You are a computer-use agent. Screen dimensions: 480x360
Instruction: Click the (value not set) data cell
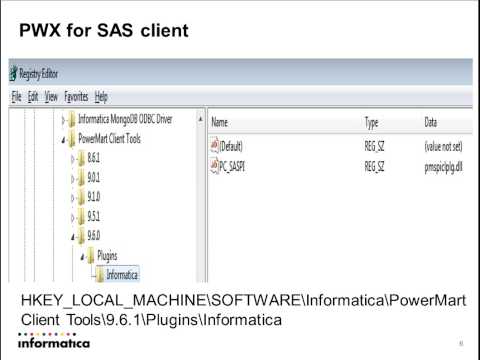click(x=443, y=146)
